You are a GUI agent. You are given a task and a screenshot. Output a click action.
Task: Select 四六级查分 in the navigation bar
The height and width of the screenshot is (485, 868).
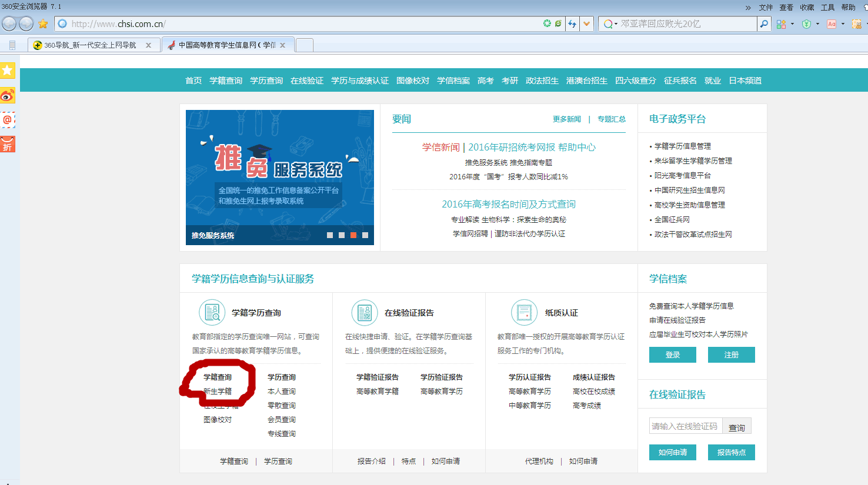point(635,81)
